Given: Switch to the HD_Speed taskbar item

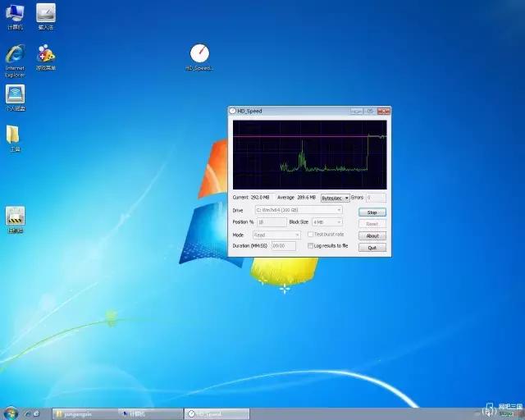Looking at the screenshot, I should [x=215, y=414].
